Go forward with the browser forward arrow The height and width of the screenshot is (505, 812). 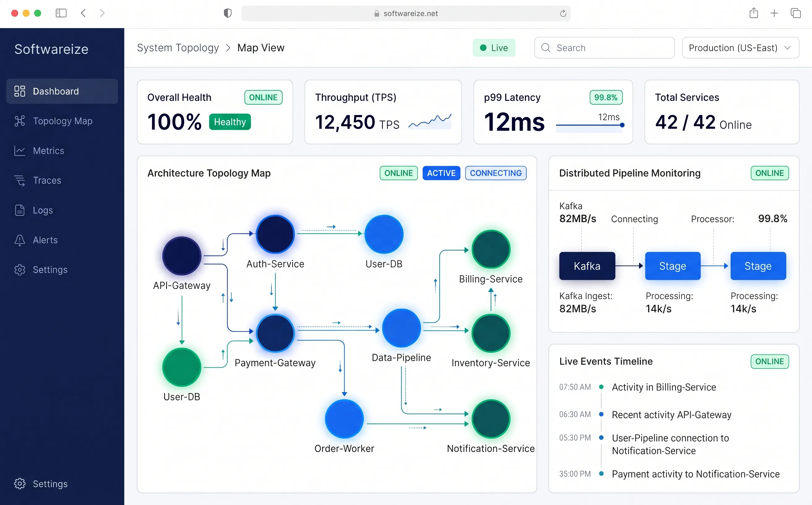[x=102, y=13]
